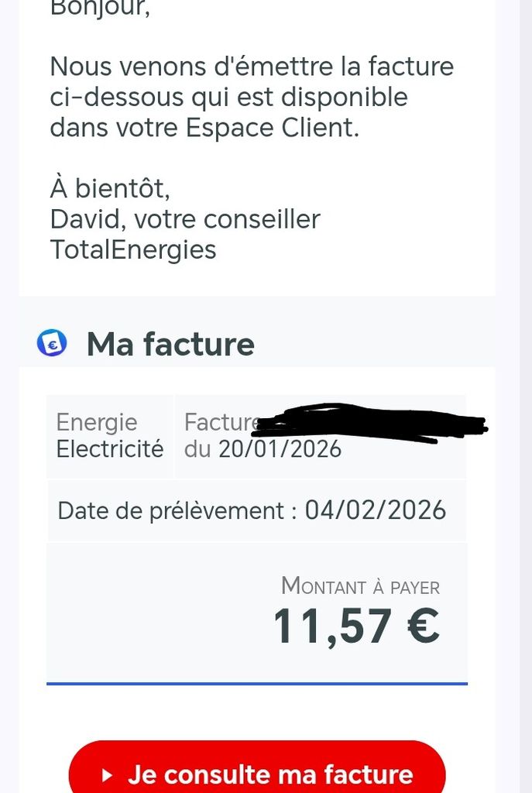Click the blue euro icon beside Ma facture
The image size is (532, 793).
point(52,343)
